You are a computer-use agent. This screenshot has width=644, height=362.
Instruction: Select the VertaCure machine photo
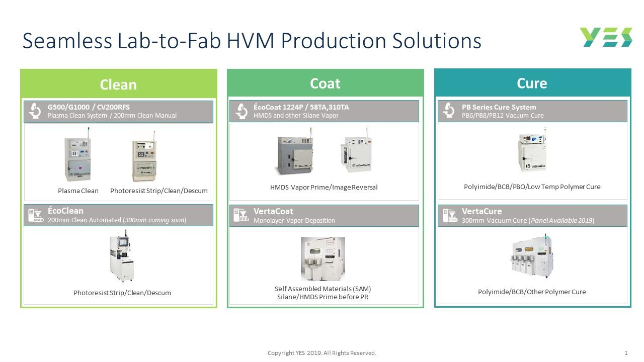click(x=532, y=256)
